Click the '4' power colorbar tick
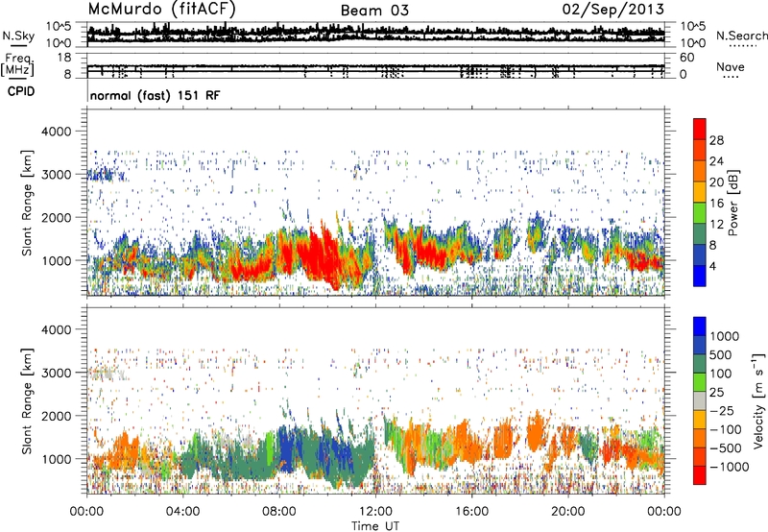The width and height of the screenshot is (768, 532). [713, 266]
